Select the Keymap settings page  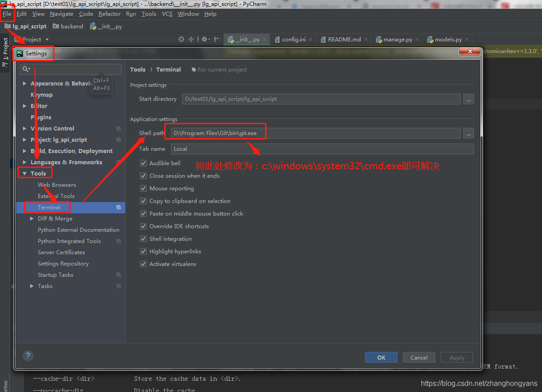point(41,95)
